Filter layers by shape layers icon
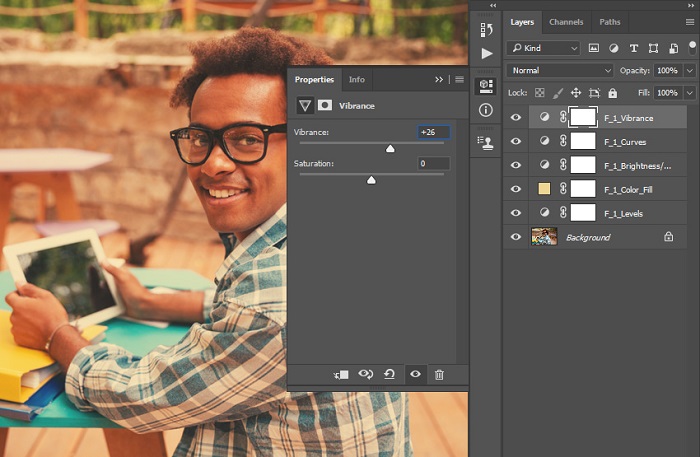The height and width of the screenshot is (457, 700). click(653, 48)
